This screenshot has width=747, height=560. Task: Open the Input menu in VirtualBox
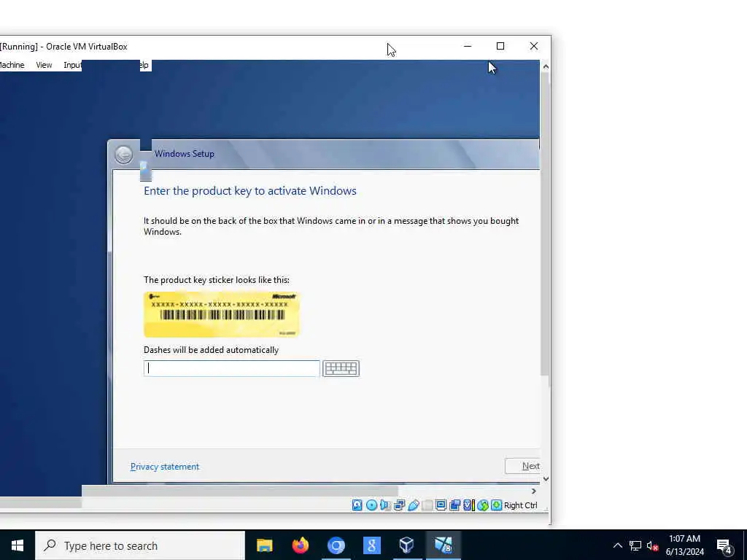72,65
